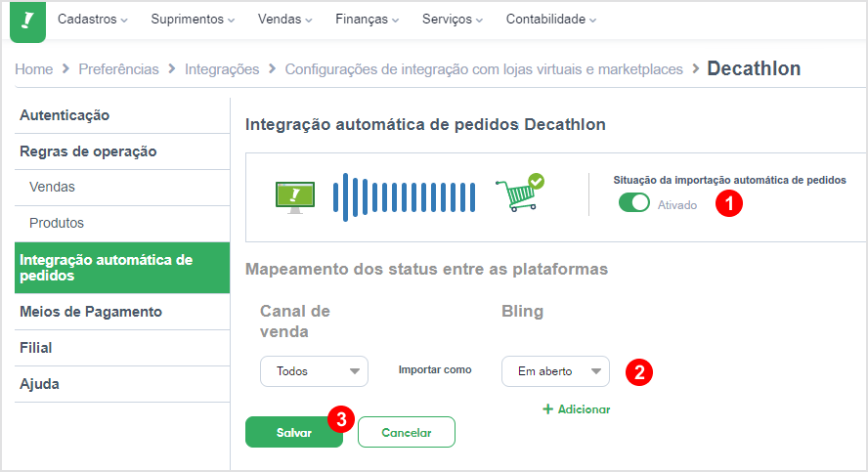Click the 'Importar como' label
The image size is (868, 472).
(435, 369)
